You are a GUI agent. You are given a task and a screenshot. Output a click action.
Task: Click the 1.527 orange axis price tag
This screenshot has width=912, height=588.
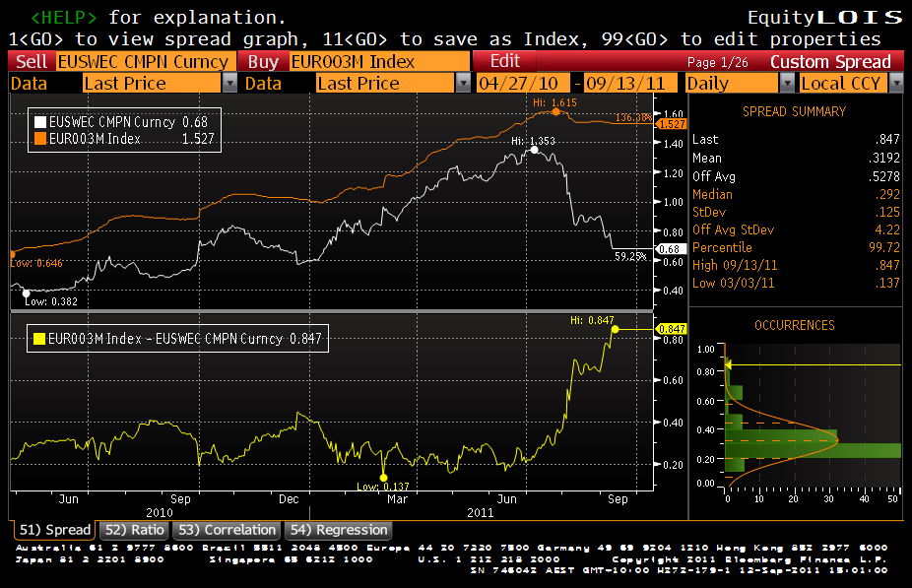coord(672,124)
